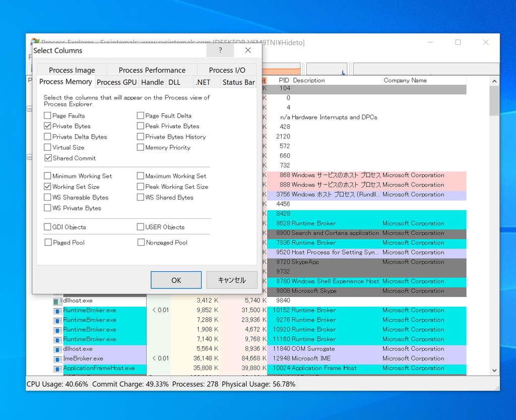Enable Private Bytes History column
The image size is (516, 420).
(141, 137)
